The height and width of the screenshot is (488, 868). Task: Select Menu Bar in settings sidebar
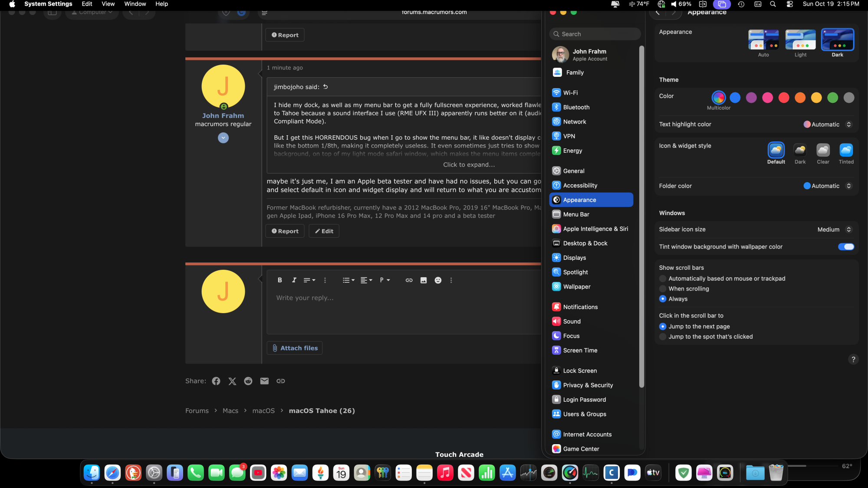576,214
